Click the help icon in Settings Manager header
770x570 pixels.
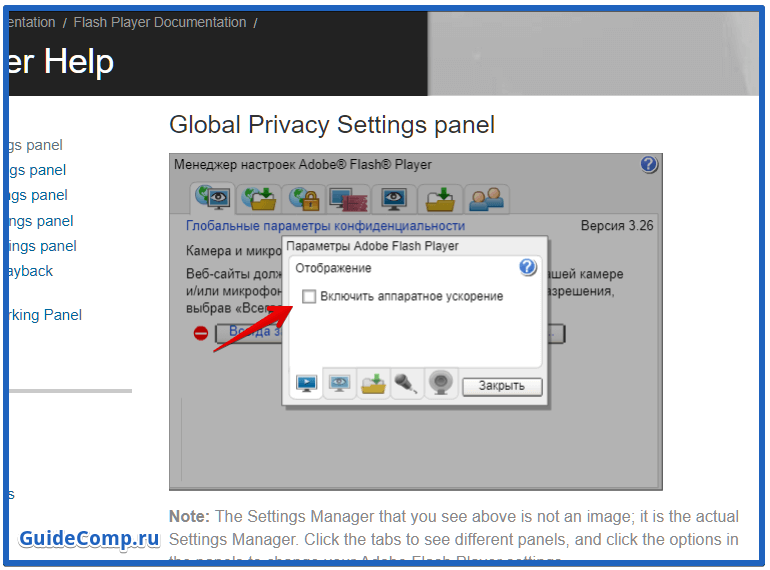coord(649,164)
